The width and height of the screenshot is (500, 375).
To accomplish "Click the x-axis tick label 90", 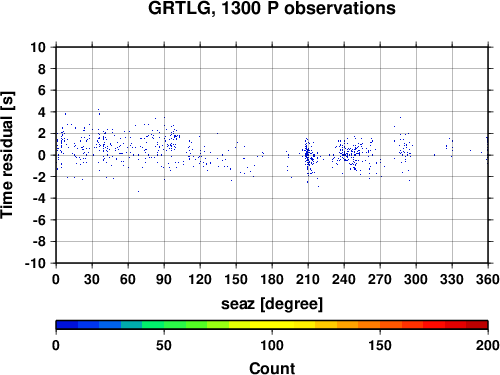I will [164, 279].
